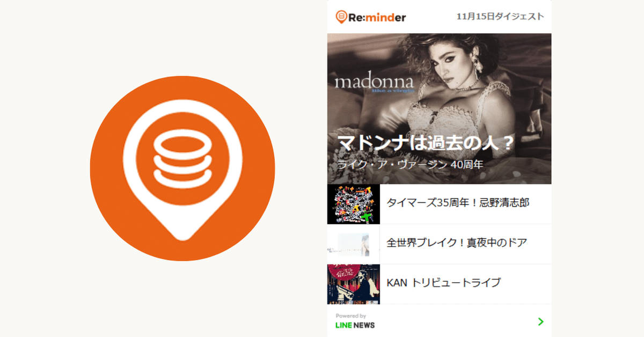Click the 真夜中のドア light album thumbnail
The image size is (644, 337).
354,244
